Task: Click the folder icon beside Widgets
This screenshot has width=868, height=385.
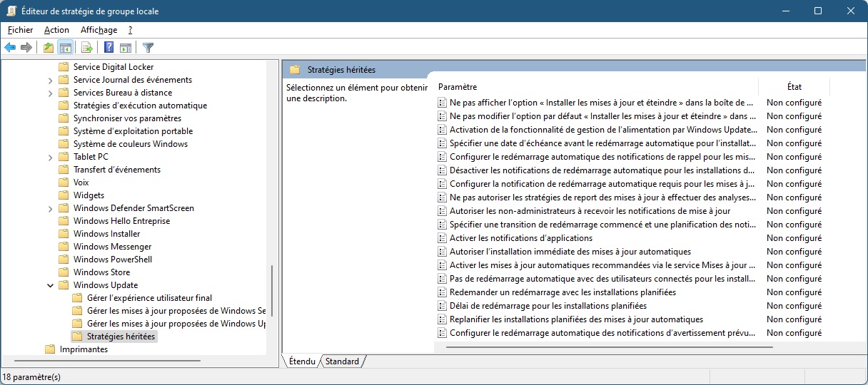Action: (64, 195)
